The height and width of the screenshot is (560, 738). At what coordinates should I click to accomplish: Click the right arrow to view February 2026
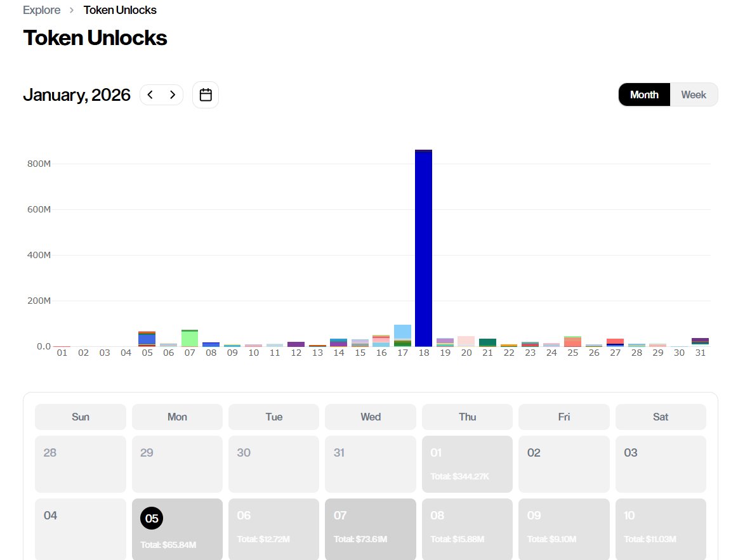click(171, 94)
